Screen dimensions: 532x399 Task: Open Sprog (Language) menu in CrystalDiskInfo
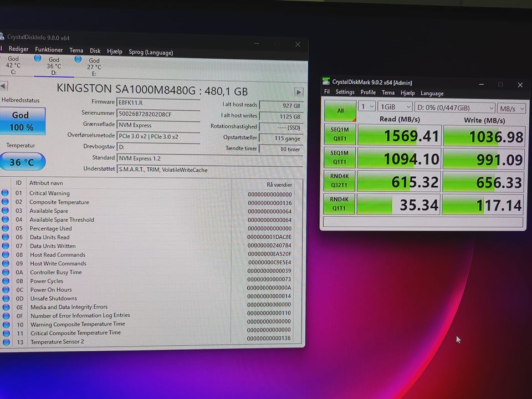(151, 52)
